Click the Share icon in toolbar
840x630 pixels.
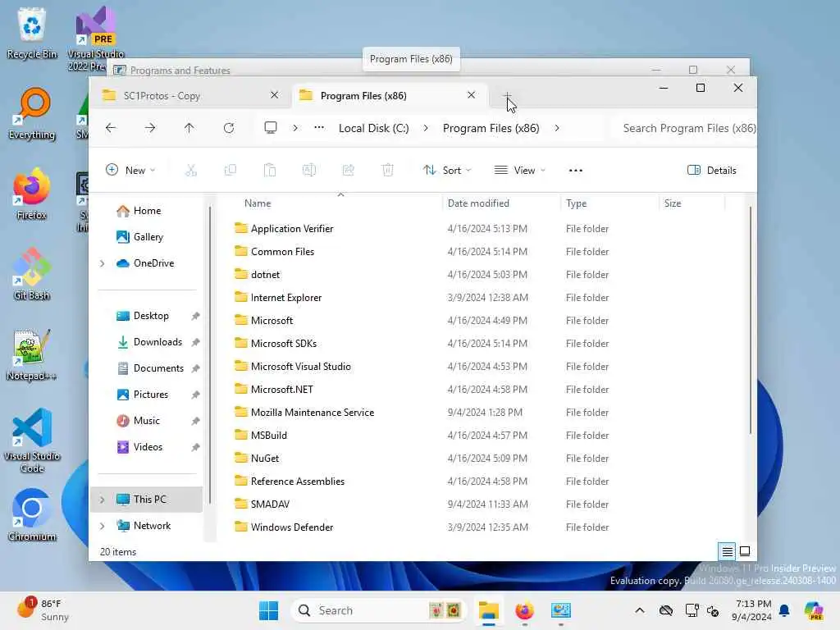point(348,171)
